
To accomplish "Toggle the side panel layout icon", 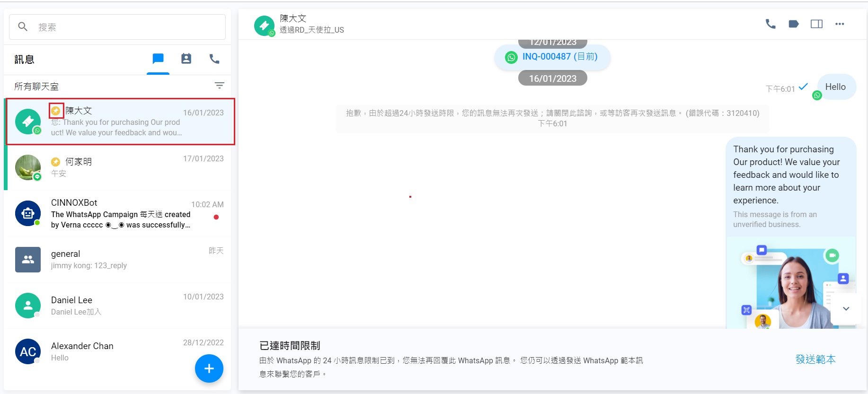I will coord(816,24).
